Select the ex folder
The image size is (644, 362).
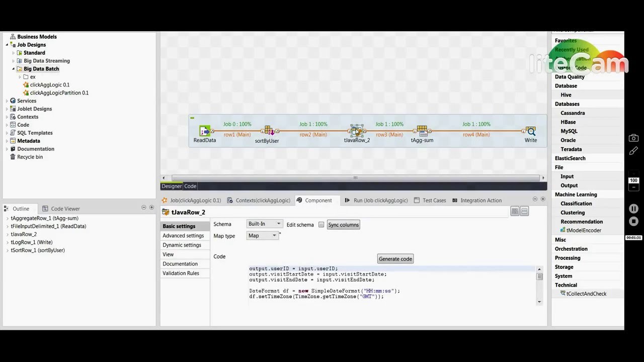[x=29, y=77]
